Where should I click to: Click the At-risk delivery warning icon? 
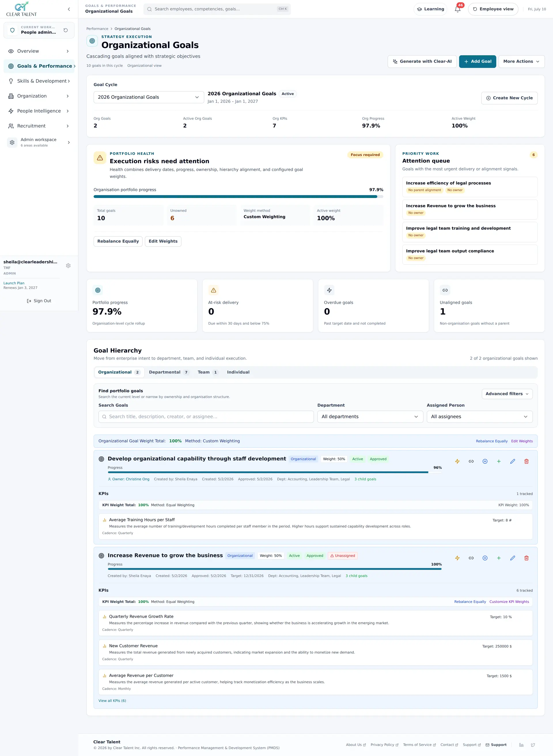214,290
